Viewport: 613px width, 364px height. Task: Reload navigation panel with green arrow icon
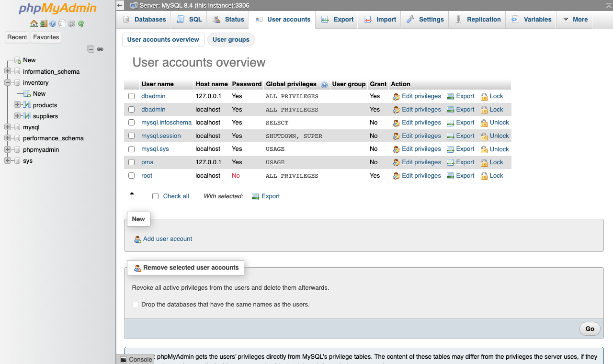click(81, 23)
